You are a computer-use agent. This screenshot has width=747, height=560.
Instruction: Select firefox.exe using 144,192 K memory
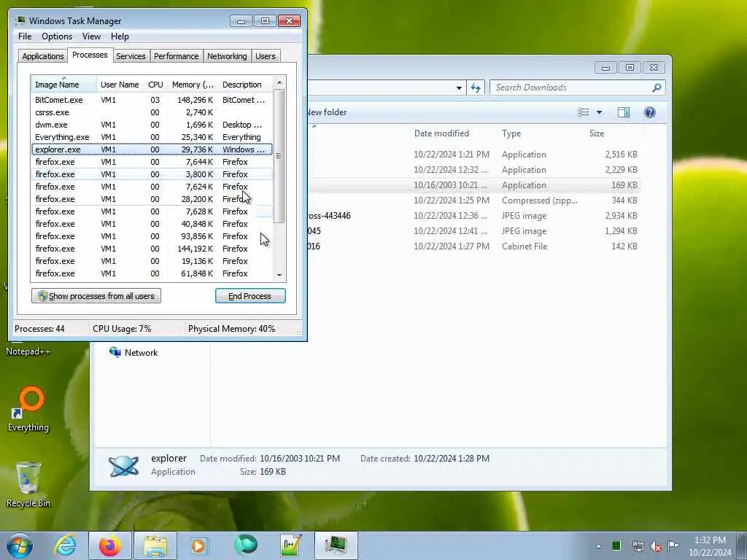click(152, 249)
